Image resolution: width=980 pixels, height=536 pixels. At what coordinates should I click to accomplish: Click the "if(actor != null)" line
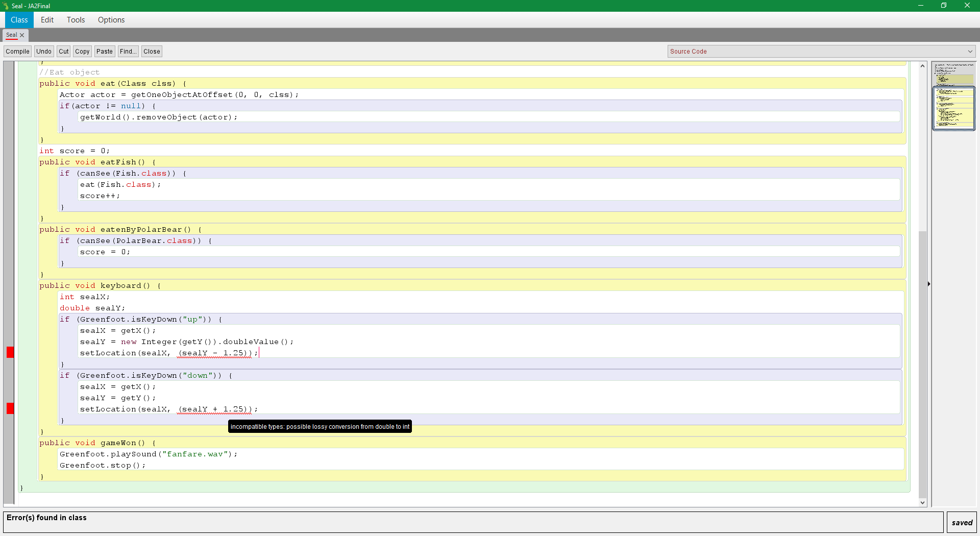coord(108,106)
